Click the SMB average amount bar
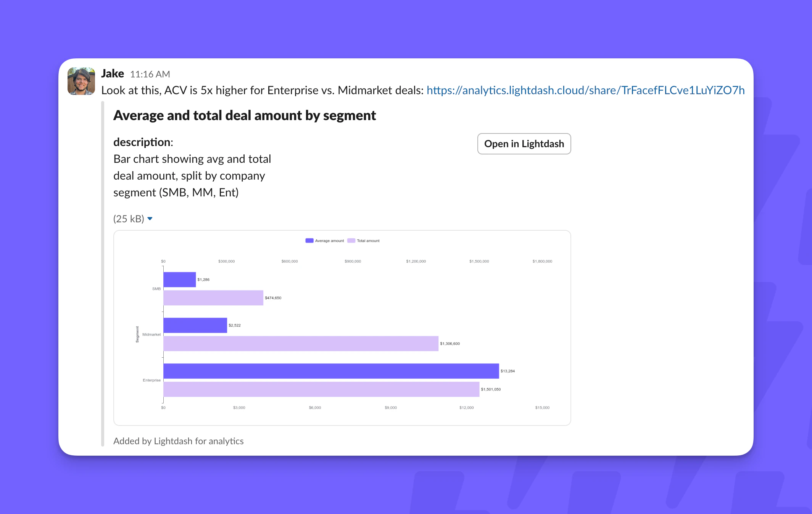 (179, 279)
